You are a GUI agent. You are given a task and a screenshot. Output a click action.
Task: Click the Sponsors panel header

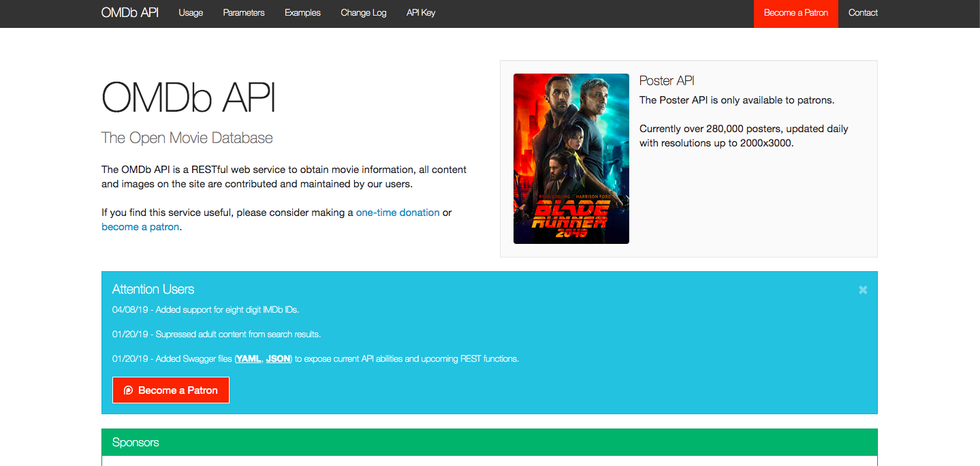pyautogui.click(x=490, y=442)
